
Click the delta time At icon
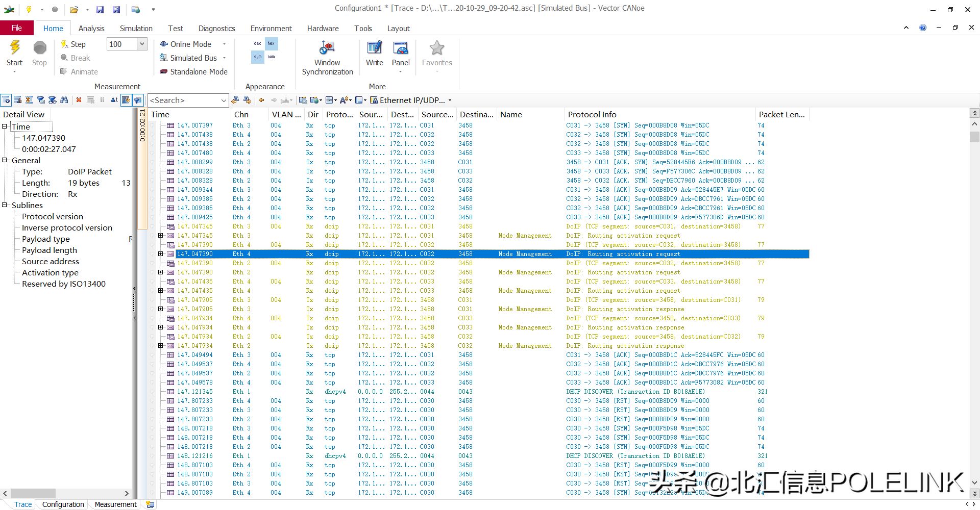click(x=114, y=100)
